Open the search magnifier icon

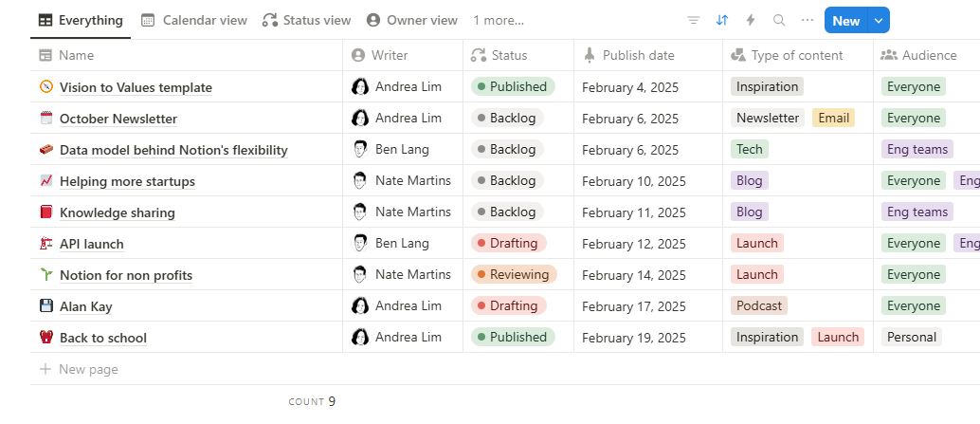pos(779,20)
